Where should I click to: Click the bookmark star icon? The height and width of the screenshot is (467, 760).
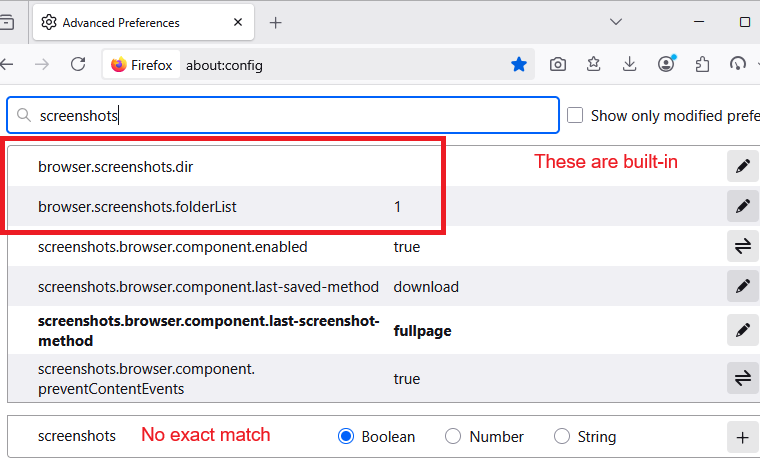(519, 64)
